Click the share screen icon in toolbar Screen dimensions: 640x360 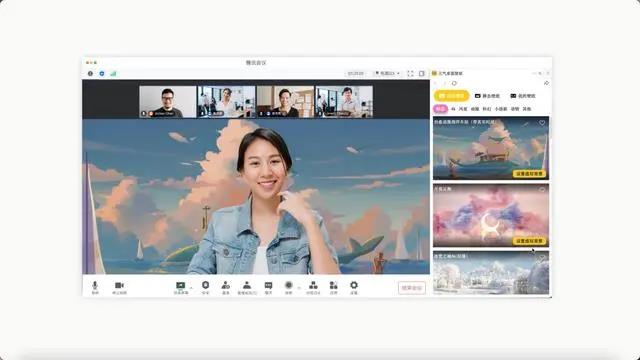180,286
